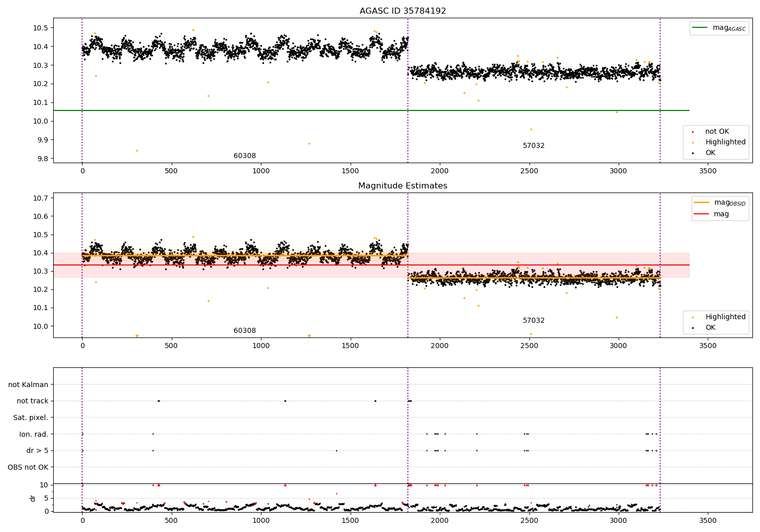Click the '60308' obsid label in top plot
760x532 pixels.
coord(245,156)
